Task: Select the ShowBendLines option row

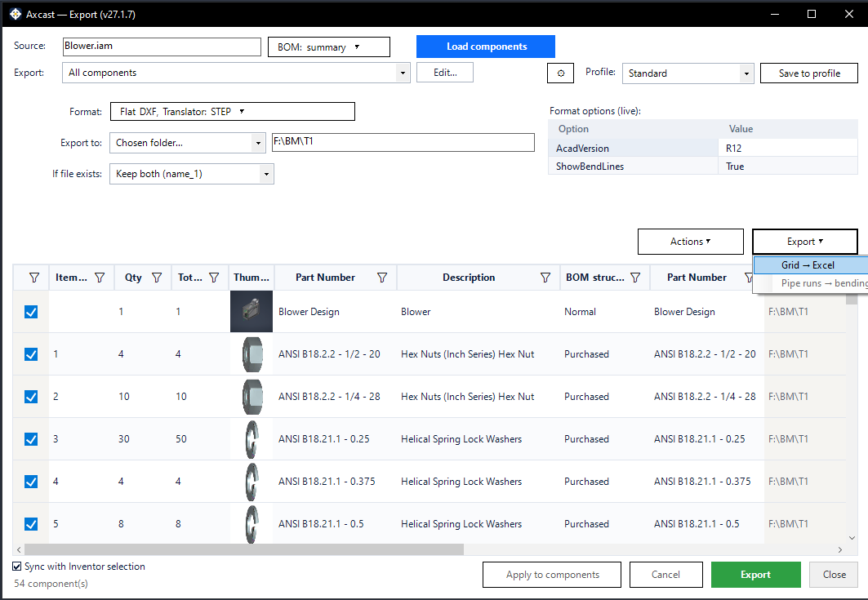Action: click(x=703, y=166)
